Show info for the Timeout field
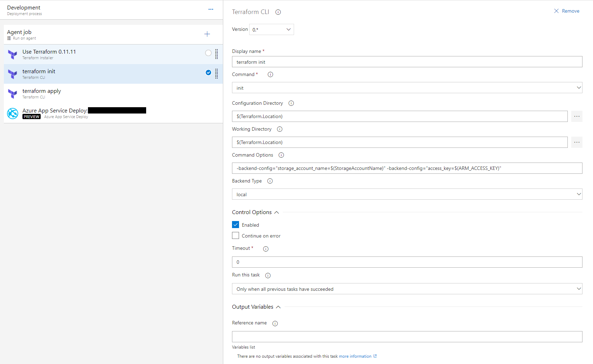This screenshot has height=364, width=593. tap(266, 249)
